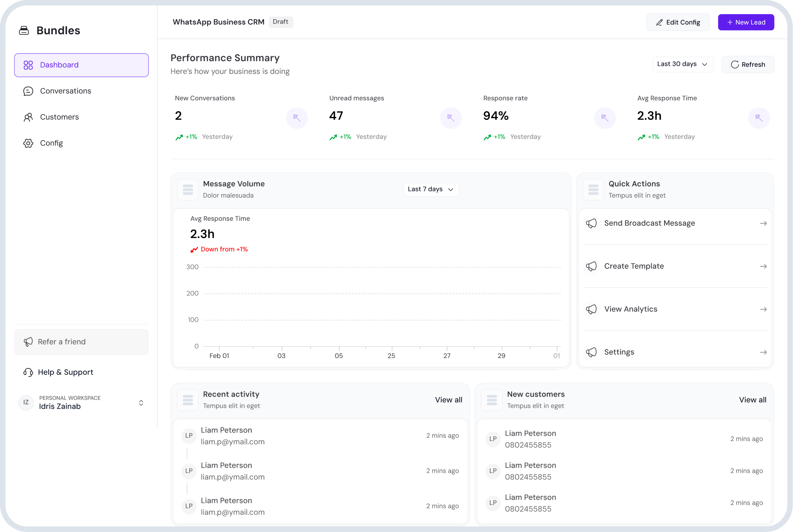Open the Last 7 days dropdown
Image resolution: width=793 pixels, height=532 pixels.
(431, 189)
